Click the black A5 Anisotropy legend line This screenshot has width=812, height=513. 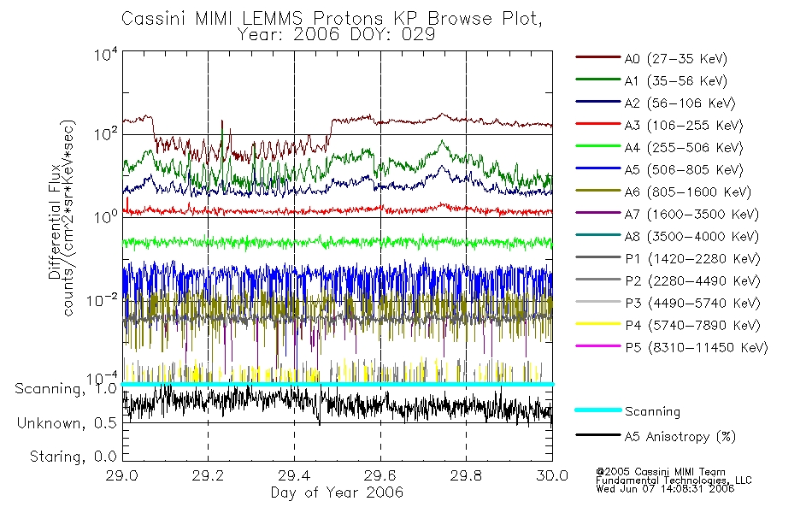coord(598,434)
